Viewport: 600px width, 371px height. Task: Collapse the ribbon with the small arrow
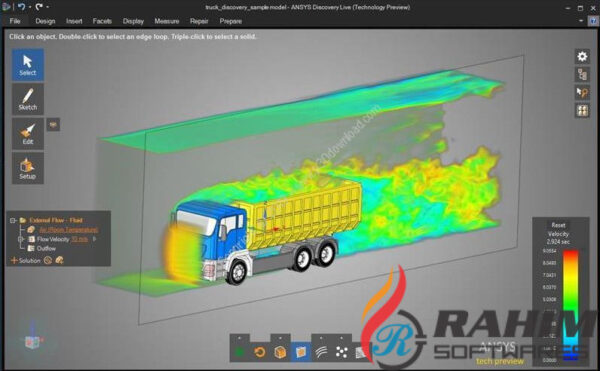point(581,21)
